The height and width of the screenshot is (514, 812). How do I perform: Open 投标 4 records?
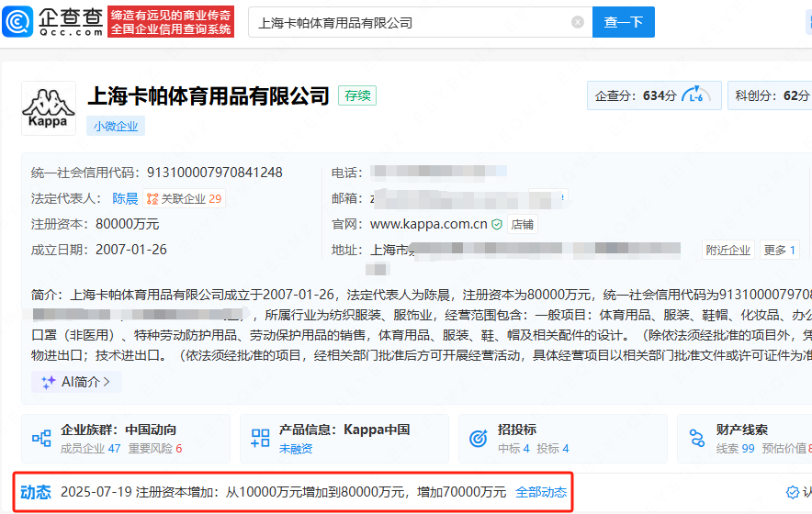553,448
